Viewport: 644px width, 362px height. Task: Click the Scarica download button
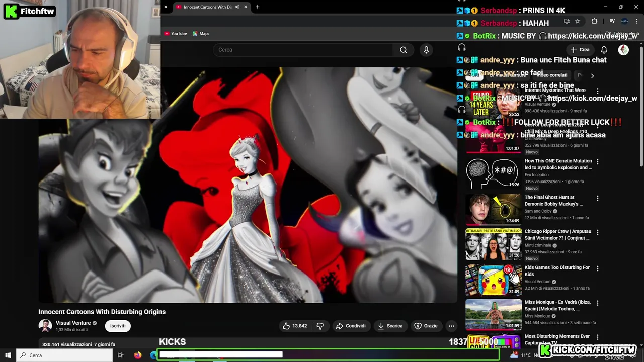click(x=390, y=326)
